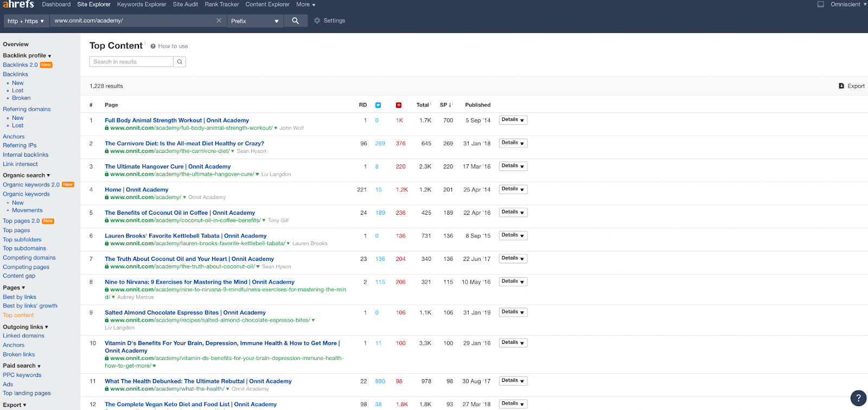This screenshot has height=410, width=868.
Task: Sort table by Published column
Action: [477, 105]
